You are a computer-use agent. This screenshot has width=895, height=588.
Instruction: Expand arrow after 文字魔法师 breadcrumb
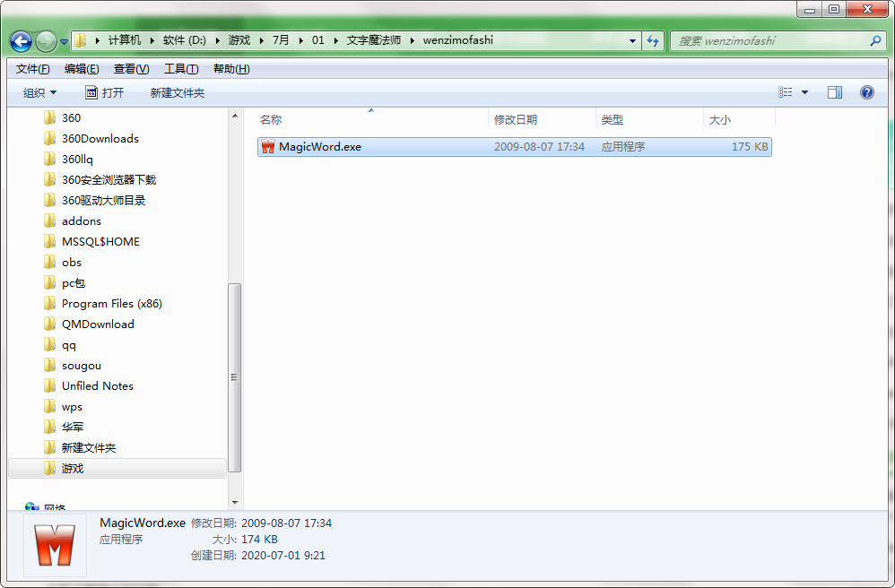point(413,40)
